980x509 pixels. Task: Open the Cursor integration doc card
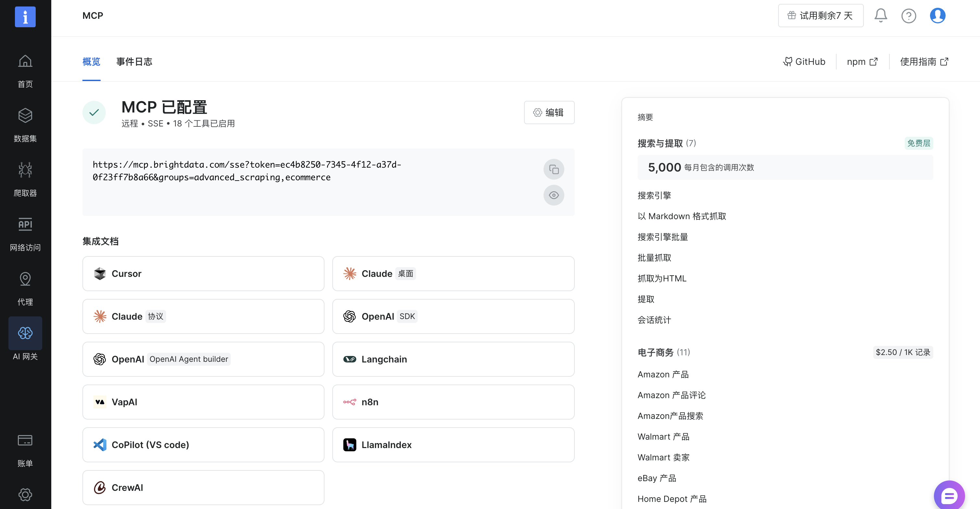coord(203,273)
